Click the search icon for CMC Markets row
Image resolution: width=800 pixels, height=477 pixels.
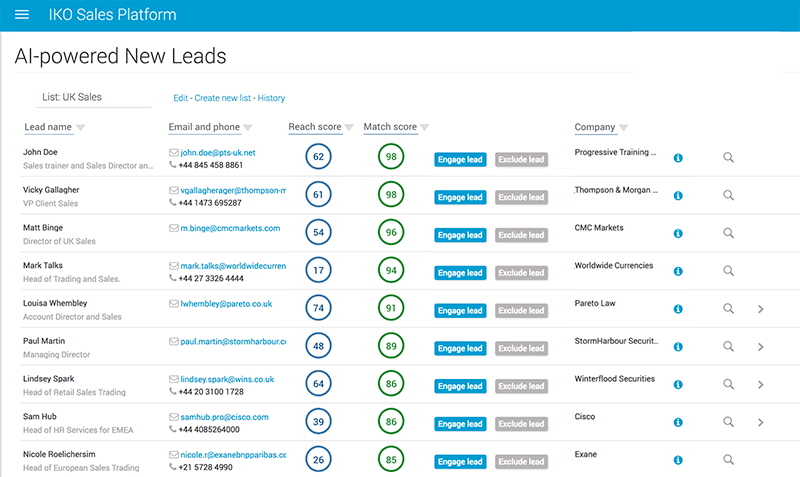(728, 234)
